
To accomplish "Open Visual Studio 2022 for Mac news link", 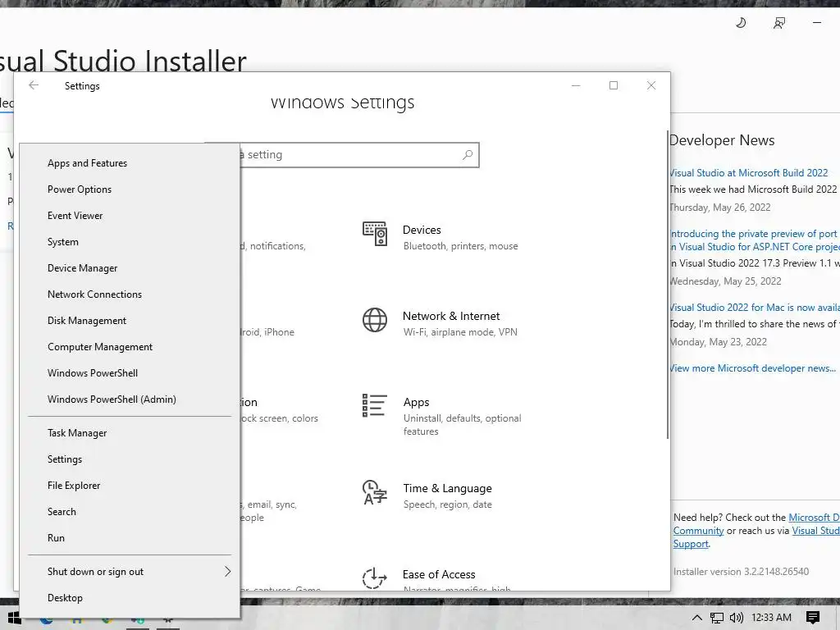I will (x=755, y=308).
